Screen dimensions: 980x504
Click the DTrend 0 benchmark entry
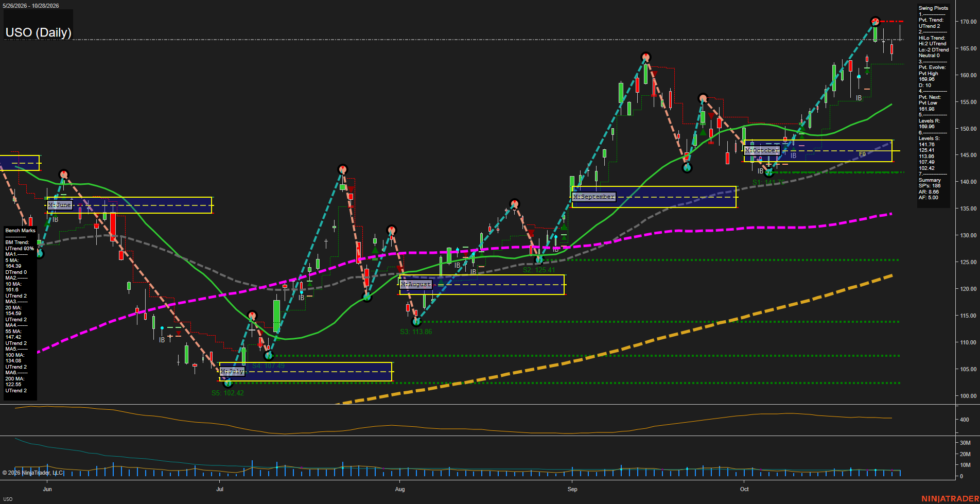[x=16, y=272]
